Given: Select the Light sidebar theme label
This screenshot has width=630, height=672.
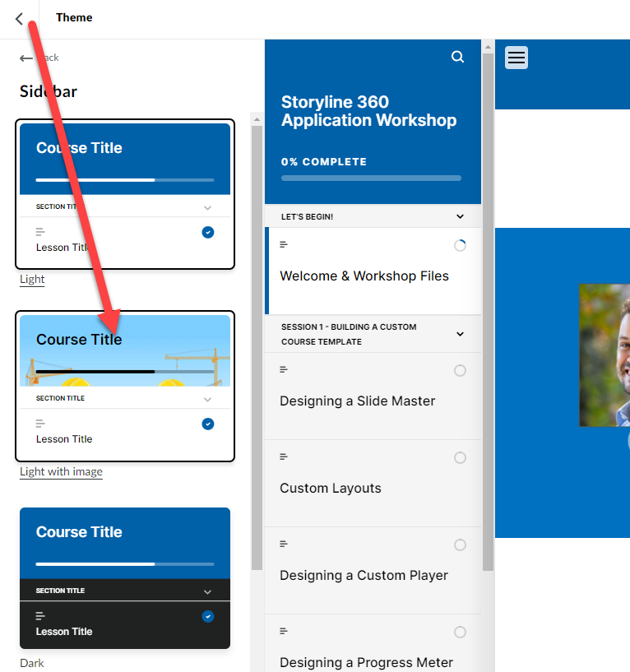Looking at the screenshot, I should 32,280.
